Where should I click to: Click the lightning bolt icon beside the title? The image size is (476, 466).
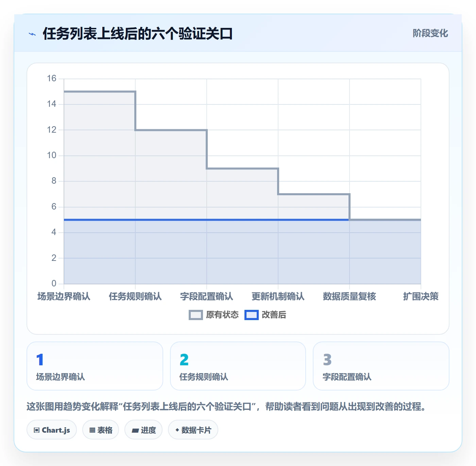pos(32,34)
